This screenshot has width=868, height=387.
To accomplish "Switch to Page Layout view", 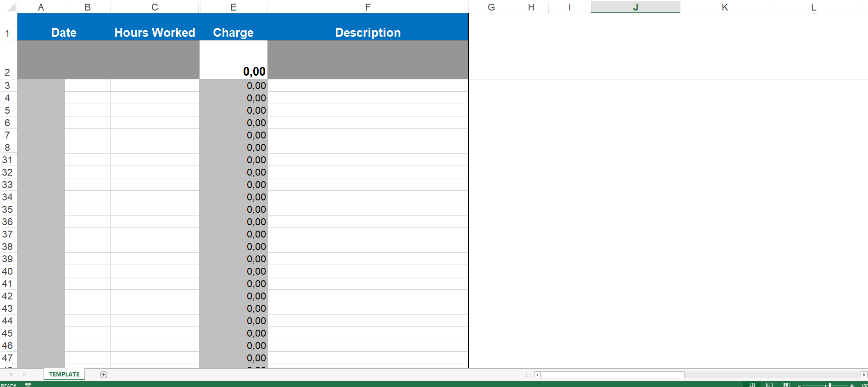I will [x=769, y=385].
